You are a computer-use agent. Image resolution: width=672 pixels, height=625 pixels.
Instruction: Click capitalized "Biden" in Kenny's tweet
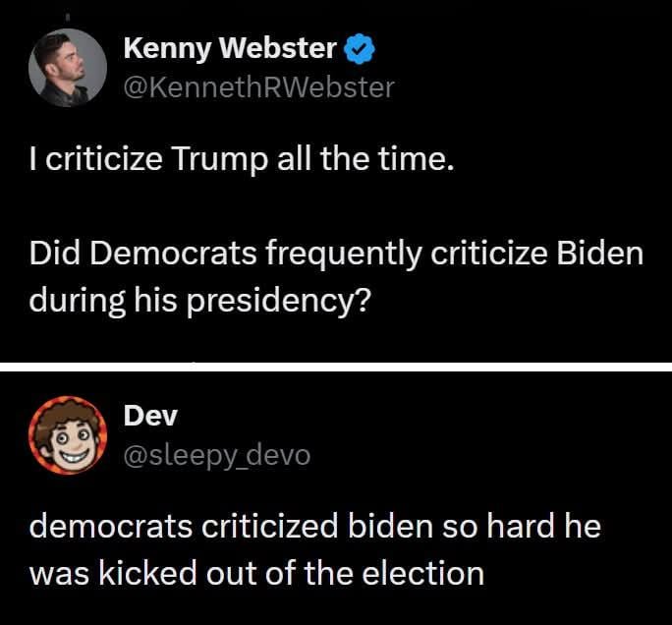(599, 253)
